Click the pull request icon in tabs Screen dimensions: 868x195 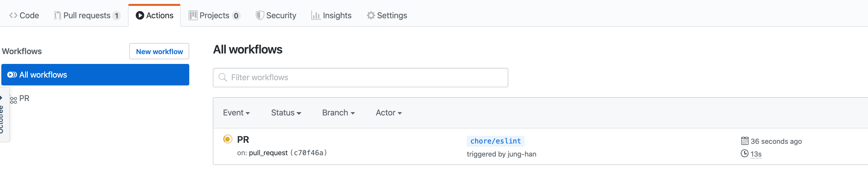pyautogui.click(x=58, y=16)
